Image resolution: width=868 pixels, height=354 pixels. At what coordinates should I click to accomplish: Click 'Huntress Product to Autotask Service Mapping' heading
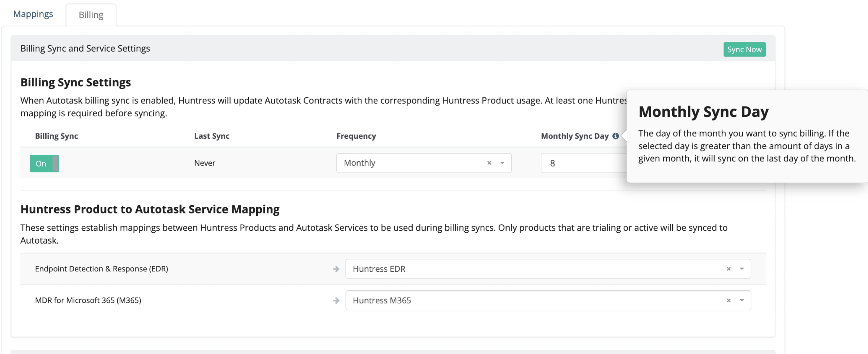150,209
